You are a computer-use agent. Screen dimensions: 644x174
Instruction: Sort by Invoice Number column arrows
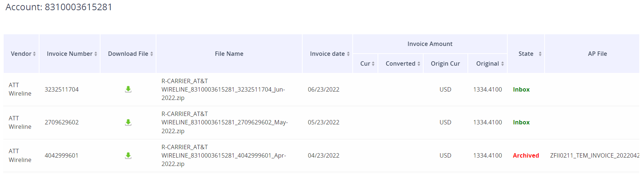coord(96,54)
